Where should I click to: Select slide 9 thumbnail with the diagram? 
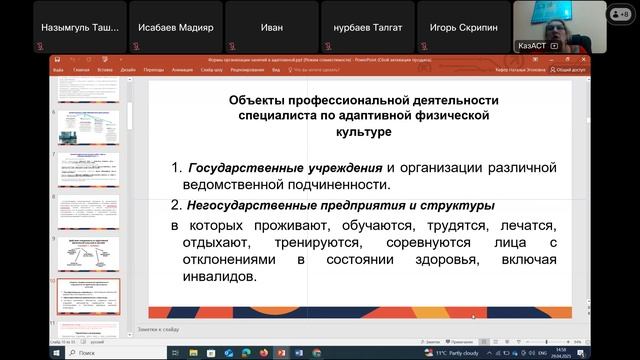click(x=89, y=254)
